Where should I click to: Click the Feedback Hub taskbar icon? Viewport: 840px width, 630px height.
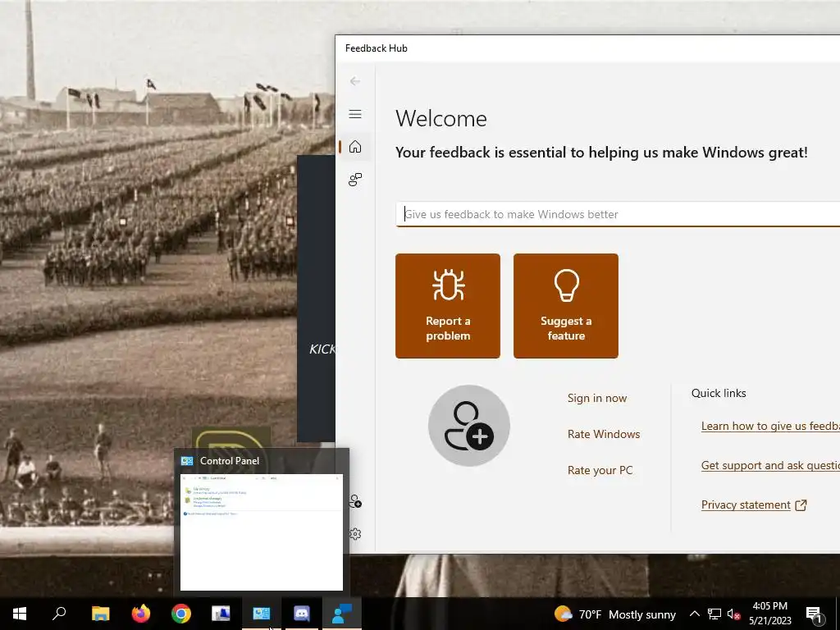pyautogui.click(x=342, y=614)
